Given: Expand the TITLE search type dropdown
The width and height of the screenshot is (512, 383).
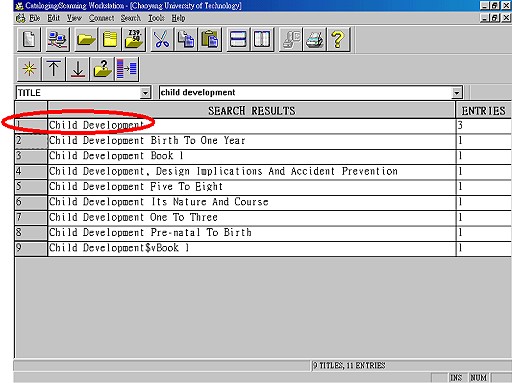Looking at the screenshot, I should pyautogui.click(x=145, y=93).
